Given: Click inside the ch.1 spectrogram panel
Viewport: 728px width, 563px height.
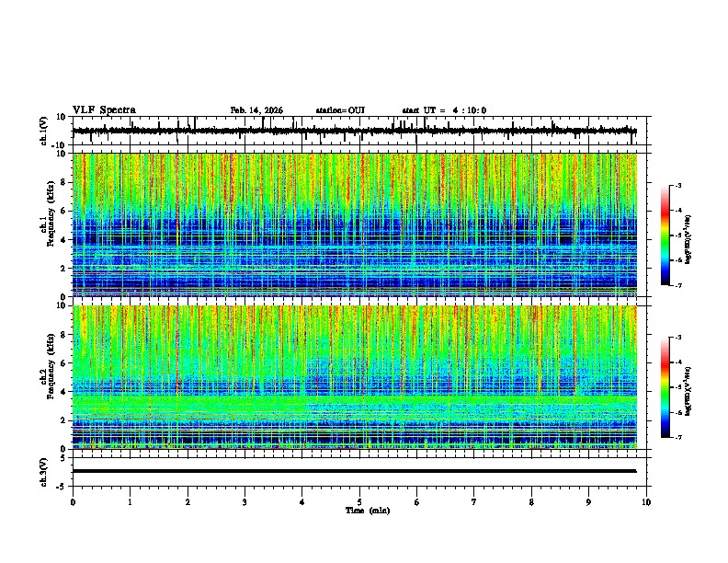Looking at the screenshot, I should coord(355,224).
